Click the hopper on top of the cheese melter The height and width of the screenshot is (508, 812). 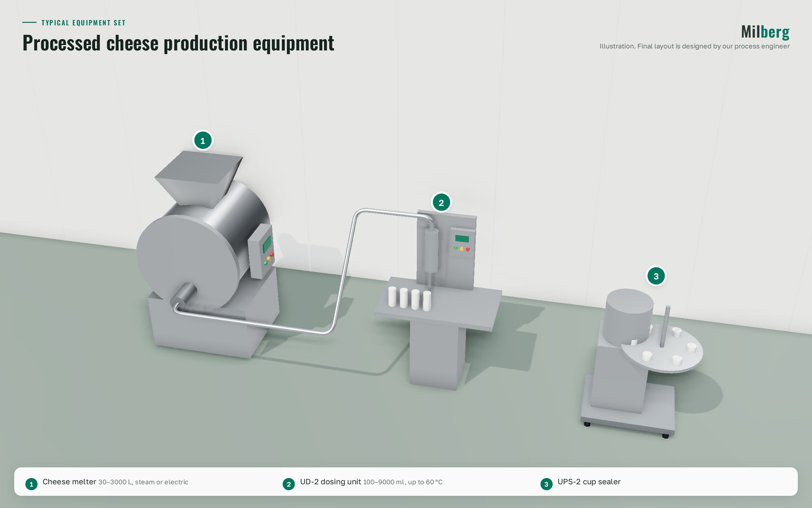coord(198,178)
